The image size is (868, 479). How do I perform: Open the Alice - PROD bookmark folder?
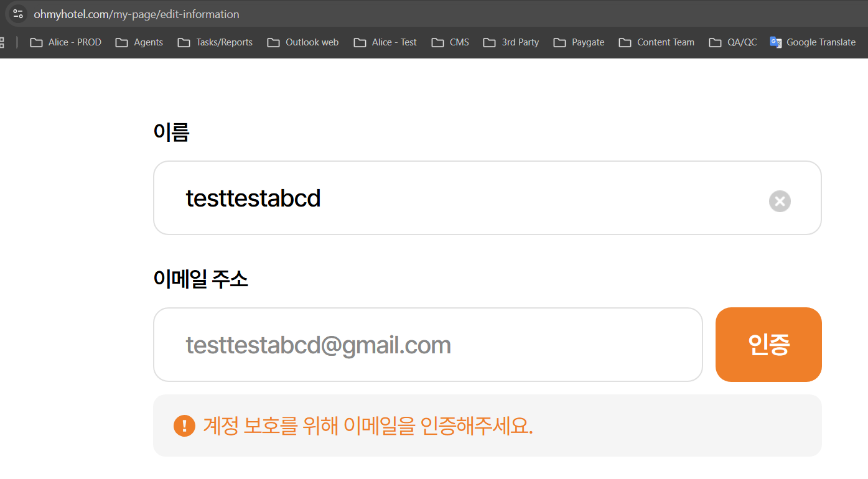point(66,42)
